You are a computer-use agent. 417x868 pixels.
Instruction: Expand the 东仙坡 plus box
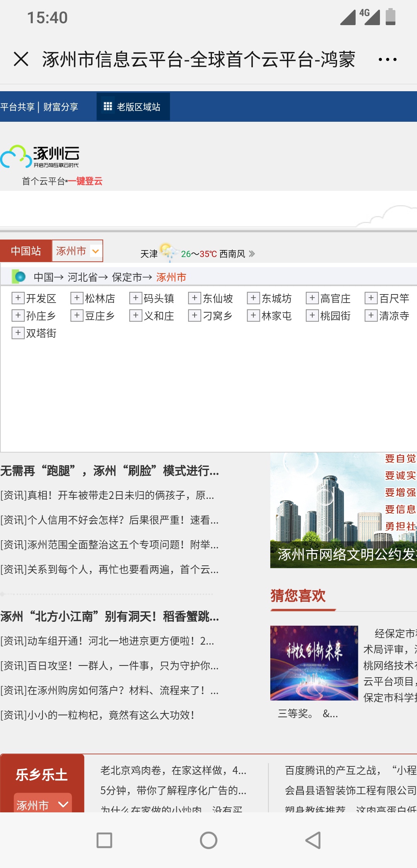[195, 298]
